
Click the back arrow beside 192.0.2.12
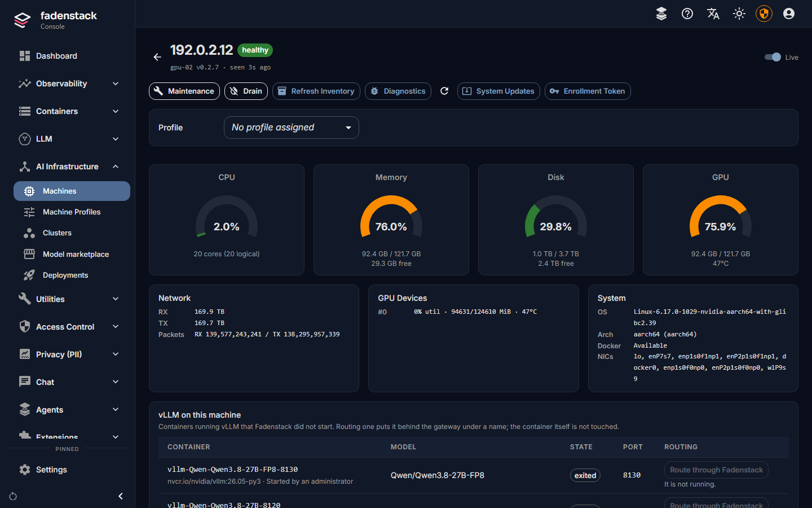pos(157,57)
